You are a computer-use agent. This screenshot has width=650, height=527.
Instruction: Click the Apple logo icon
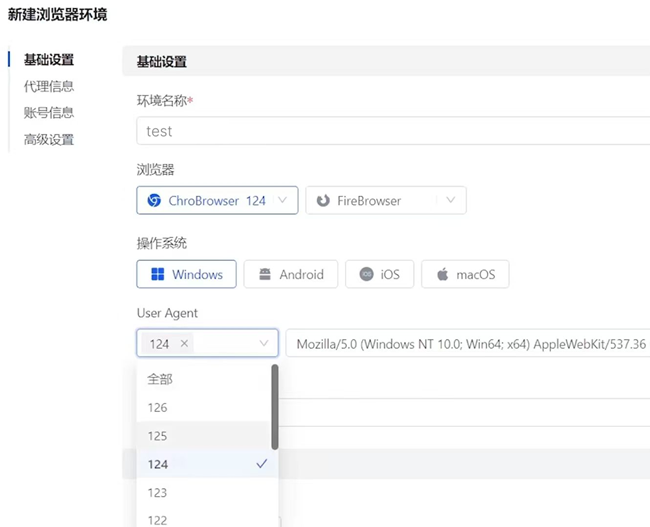coord(443,274)
